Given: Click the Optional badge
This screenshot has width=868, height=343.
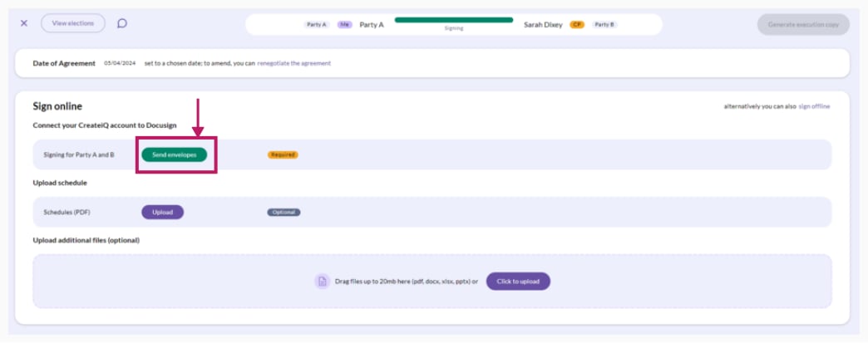Looking at the screenshot, I should [284, 212].
